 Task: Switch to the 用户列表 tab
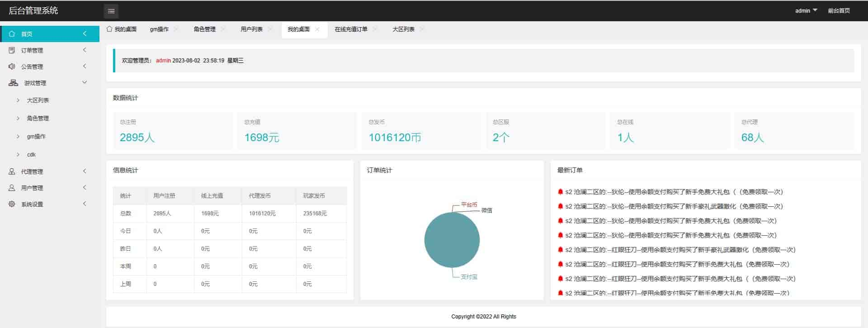coord(251,29)
